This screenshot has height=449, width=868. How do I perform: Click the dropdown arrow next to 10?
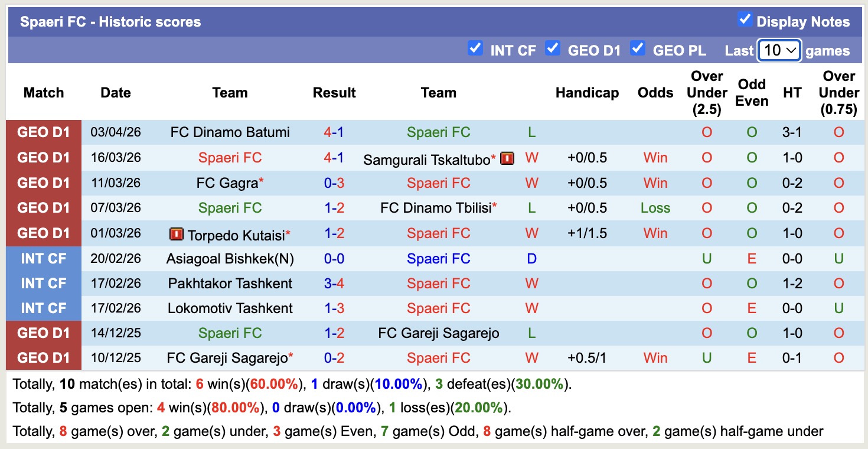[x=791, y=51]
